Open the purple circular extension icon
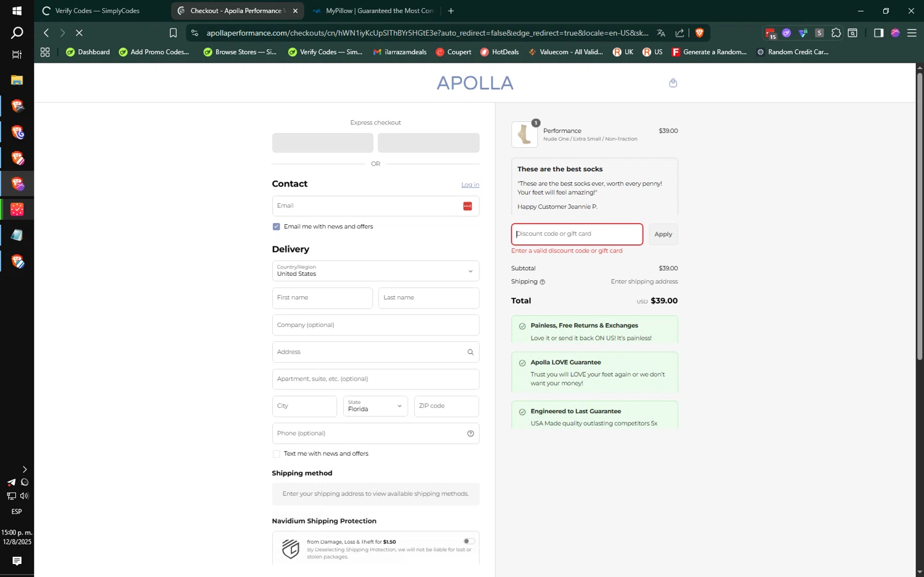Viewport: 924px width, 577px height. pyautogui.click(x=787, y=33)
